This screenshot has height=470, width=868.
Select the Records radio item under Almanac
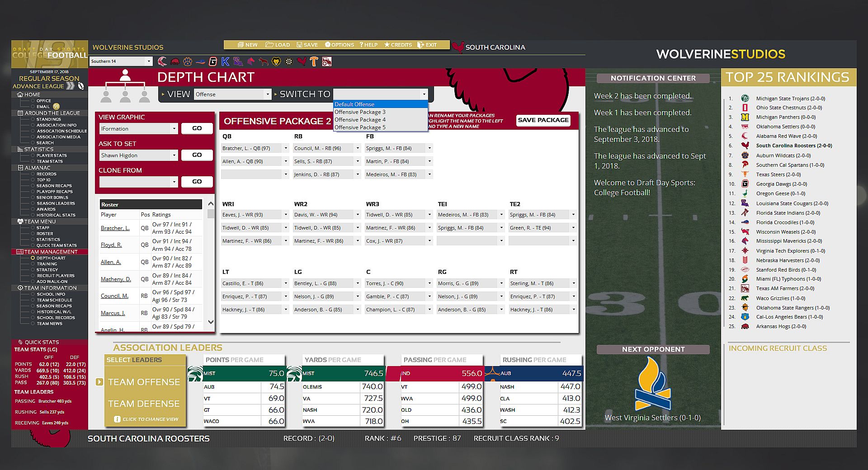coord(33,174)
